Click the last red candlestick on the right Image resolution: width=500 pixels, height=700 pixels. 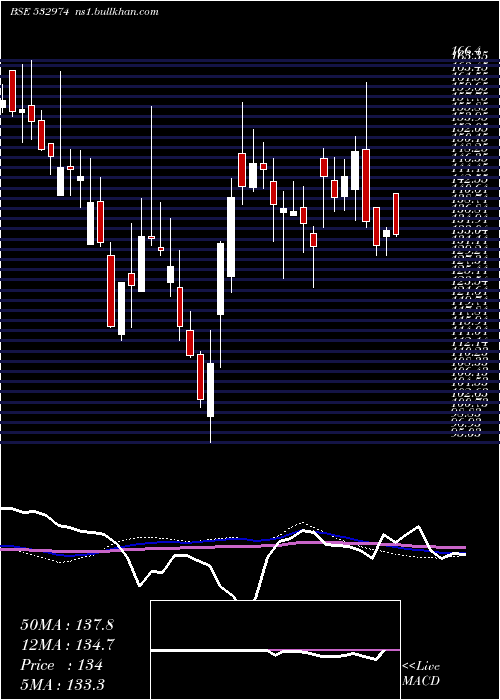click(x=396, y=214)
